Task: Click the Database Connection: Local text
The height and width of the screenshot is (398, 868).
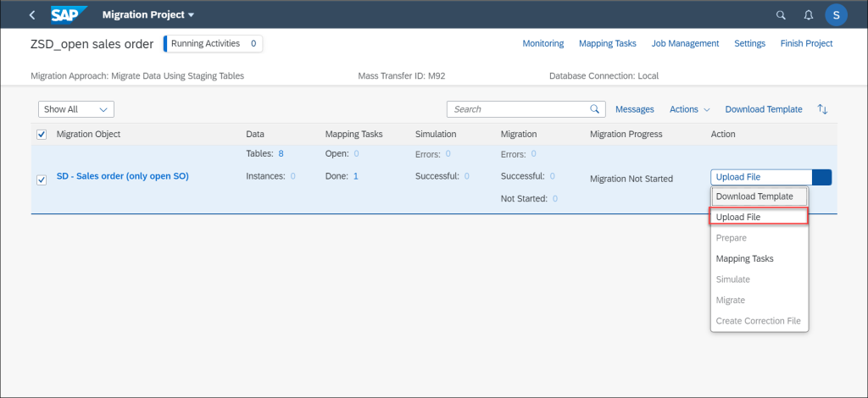Action: (x=604, y=75)
